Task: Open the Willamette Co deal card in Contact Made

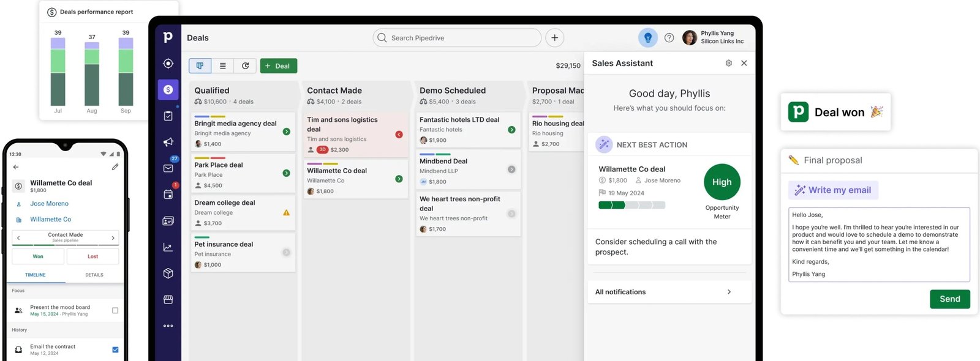Action: (356, 179)
